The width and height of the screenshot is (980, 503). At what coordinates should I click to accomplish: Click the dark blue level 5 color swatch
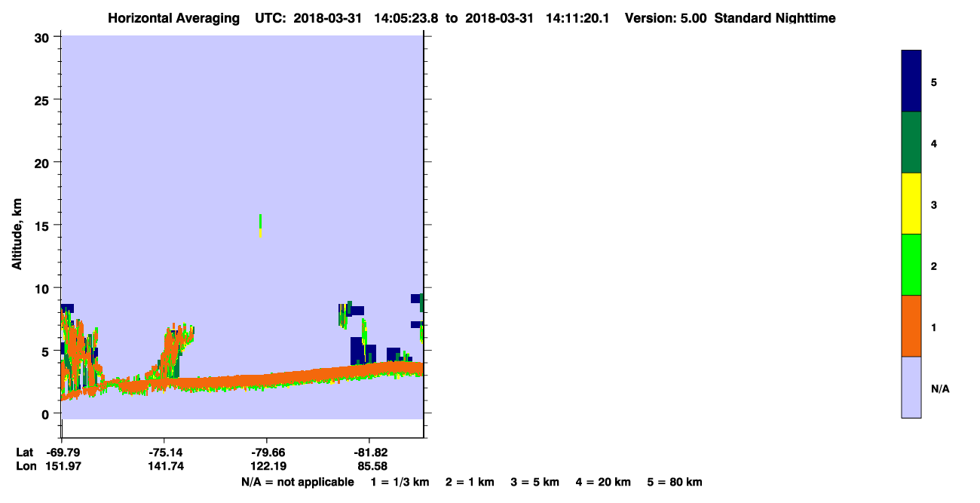coord(911,81)
